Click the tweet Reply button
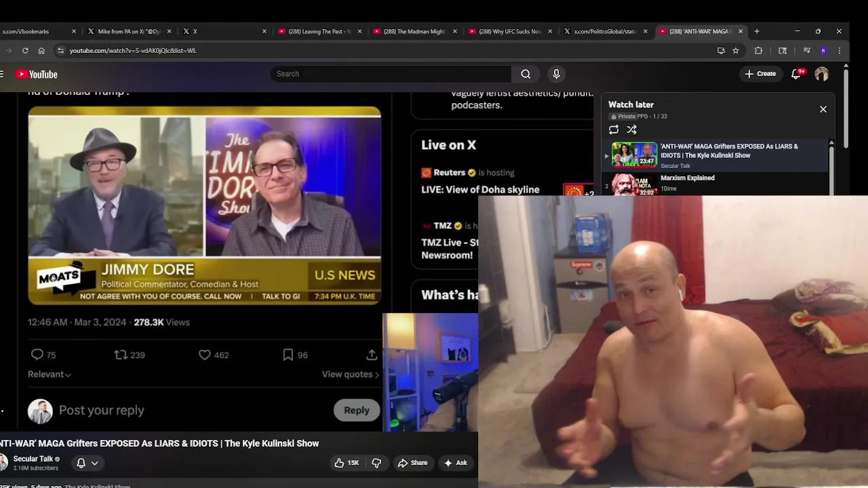868x488 pixels. pyautogui.click(x=356, y=410)
